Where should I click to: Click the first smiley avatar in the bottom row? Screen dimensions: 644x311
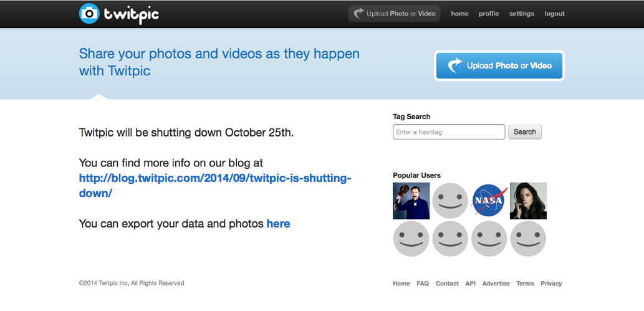coord(411,239)
